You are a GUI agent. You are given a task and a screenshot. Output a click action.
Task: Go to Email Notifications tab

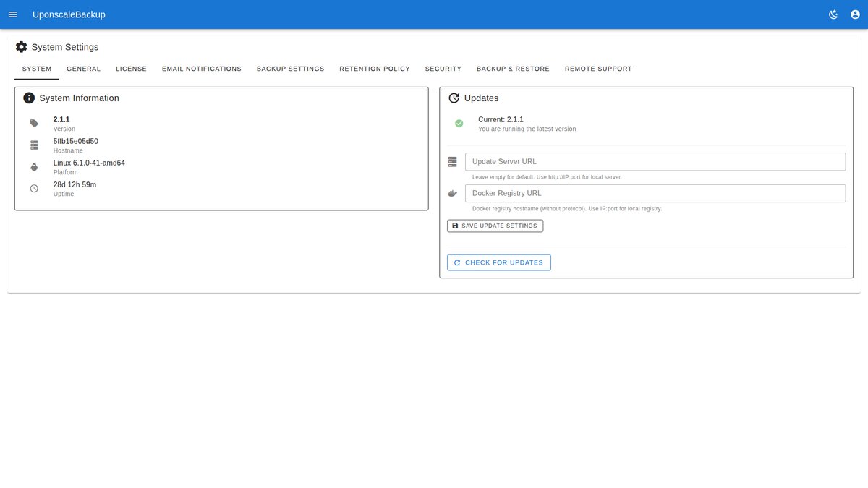pos(201,69)
